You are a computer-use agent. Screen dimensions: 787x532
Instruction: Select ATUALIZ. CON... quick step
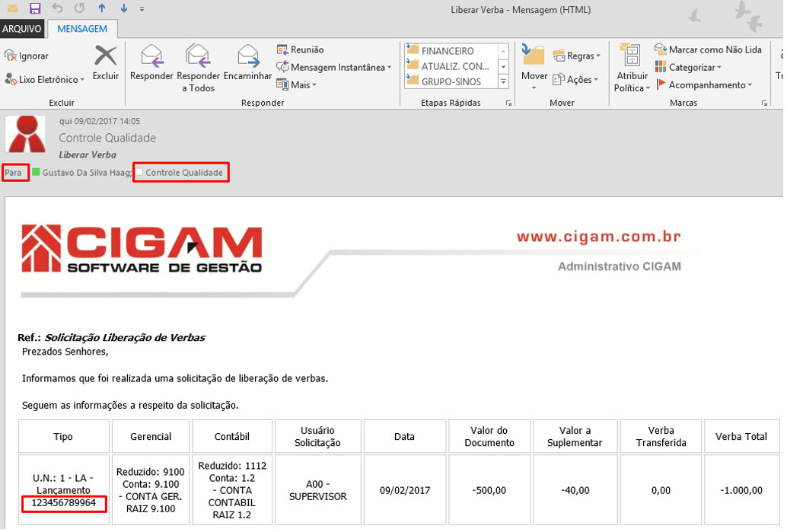[x=451, y=66]
